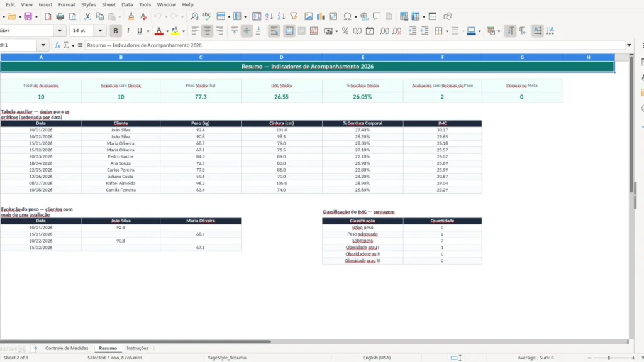Toggle Merge and Center Cells
644x362 pixels.
point(289,31)
